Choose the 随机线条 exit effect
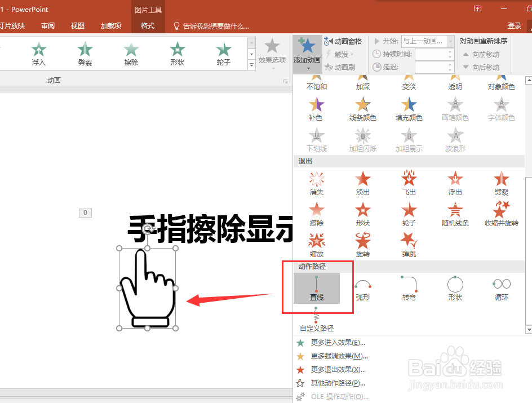 coord(455,214)
